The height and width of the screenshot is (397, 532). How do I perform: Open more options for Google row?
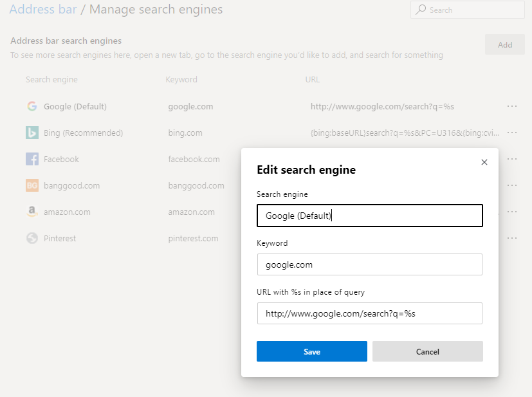coord(511,106)
